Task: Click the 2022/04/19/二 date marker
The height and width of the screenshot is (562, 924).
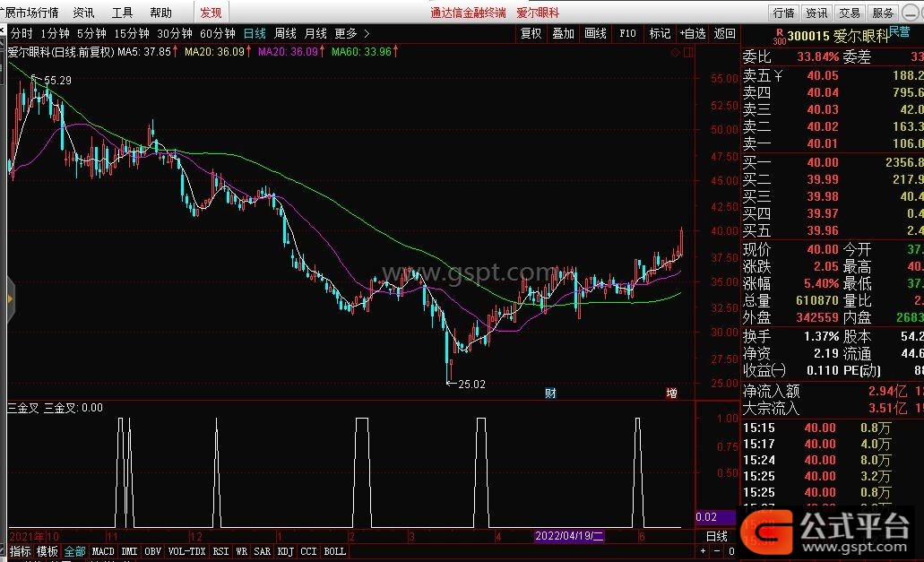Action: 569,536
